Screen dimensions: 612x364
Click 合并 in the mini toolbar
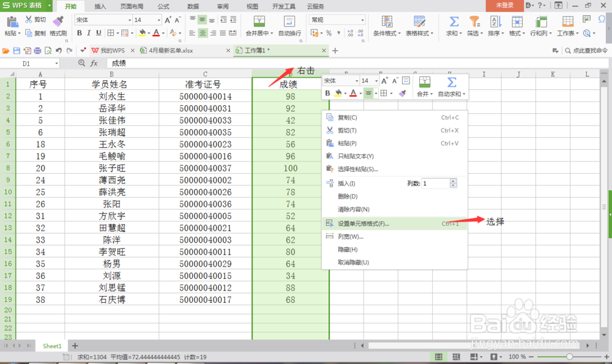click(x=425, y=87)
